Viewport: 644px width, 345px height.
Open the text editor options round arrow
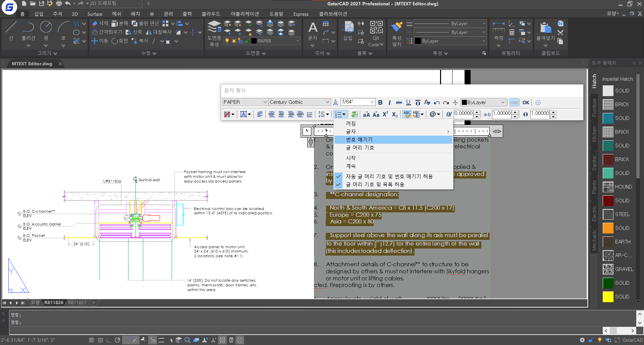point(538,102)
